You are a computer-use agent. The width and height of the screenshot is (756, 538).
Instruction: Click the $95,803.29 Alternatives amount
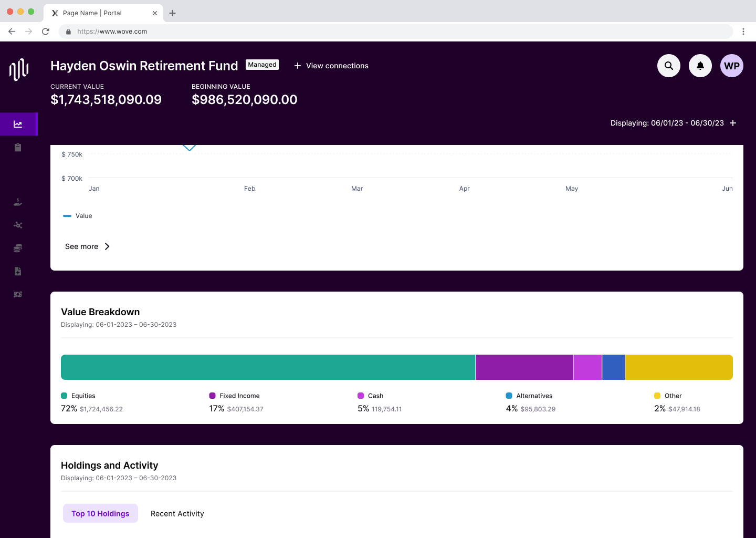(538, 409)
